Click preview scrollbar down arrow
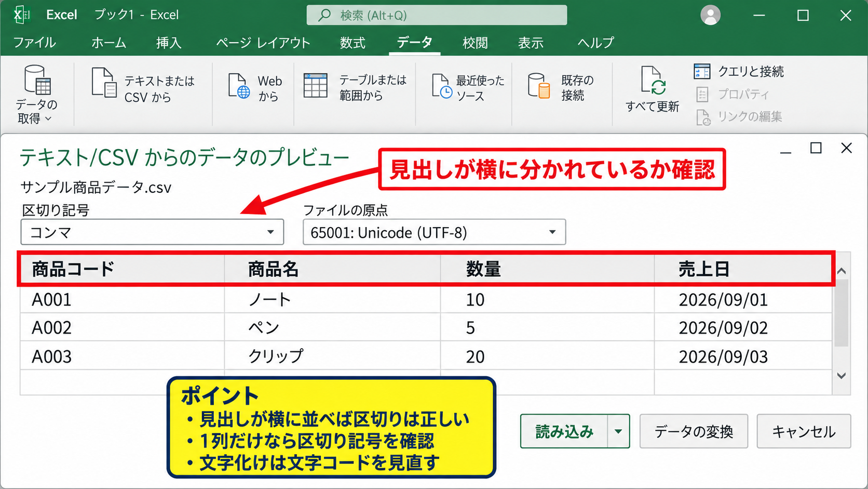Viewport: 868px width, 489px height. point(842,376)
